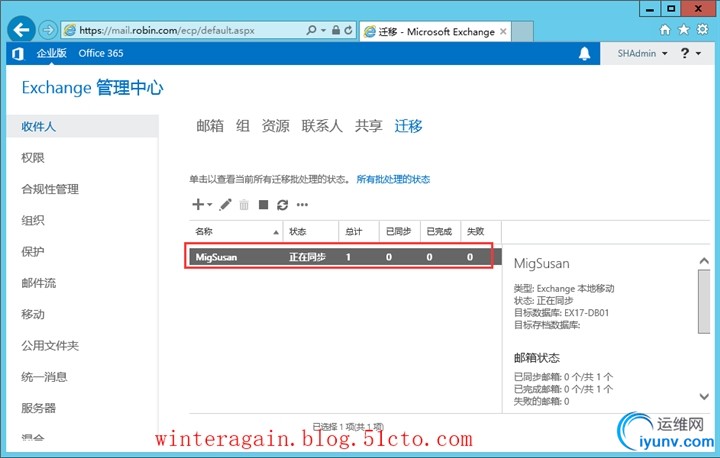Open the 共享 tab
The width and height of the screenshot is (720, 458).
(x=368, y=126)
